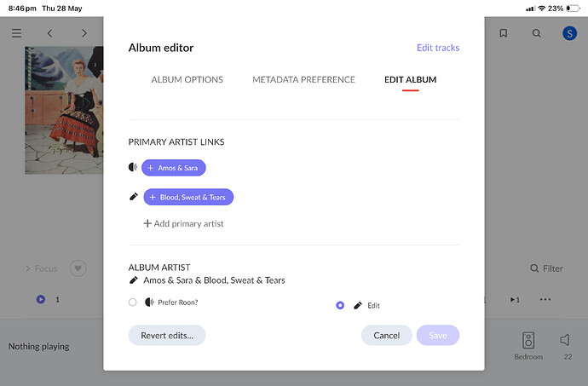Image resolution: width=588 pixels, height=386 pixels.
Task: Open the hamburger navigation menu
Action: pyautogui.click(x=16, y=33)
